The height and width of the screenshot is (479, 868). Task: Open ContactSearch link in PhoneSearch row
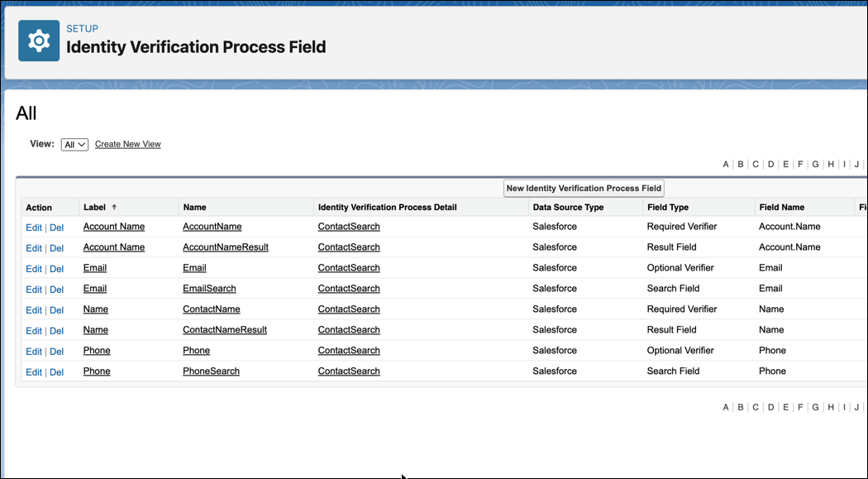[x=349, y=371]
